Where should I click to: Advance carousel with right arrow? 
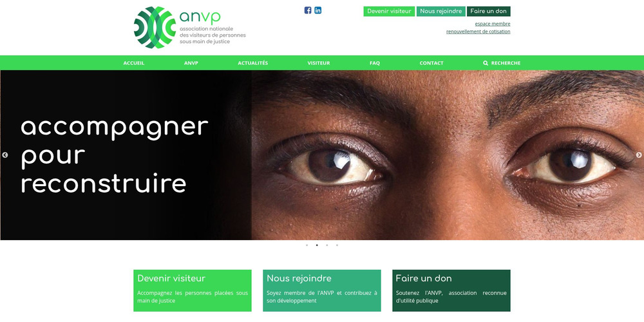click(639, 155)
